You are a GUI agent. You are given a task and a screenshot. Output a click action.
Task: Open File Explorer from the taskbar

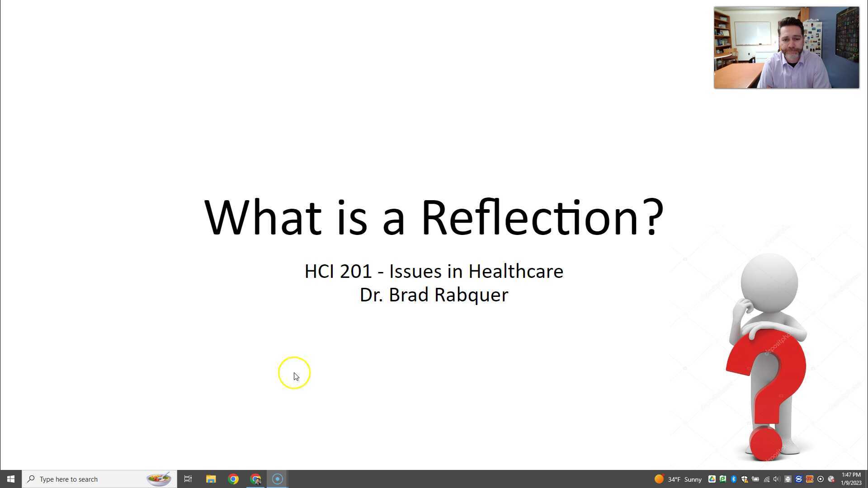[x=211, y=479]
